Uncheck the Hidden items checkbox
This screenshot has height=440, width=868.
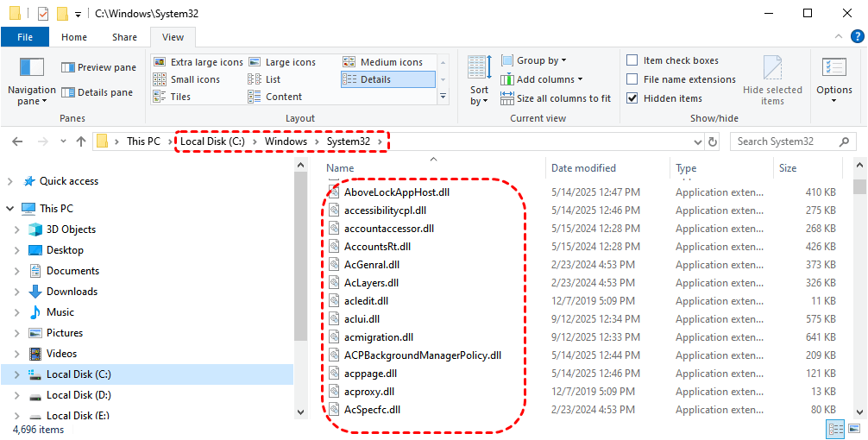coord(632,98)
